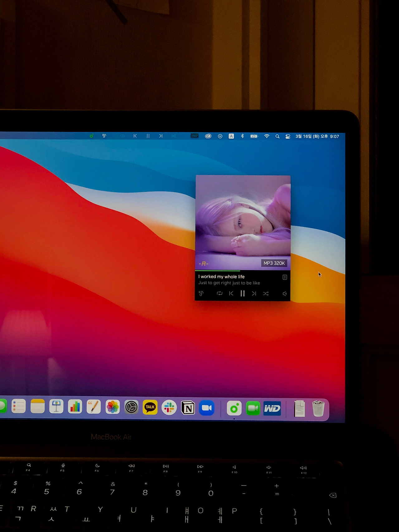
Task: Launch Pages from the Dock
Action: pos(94,407)
